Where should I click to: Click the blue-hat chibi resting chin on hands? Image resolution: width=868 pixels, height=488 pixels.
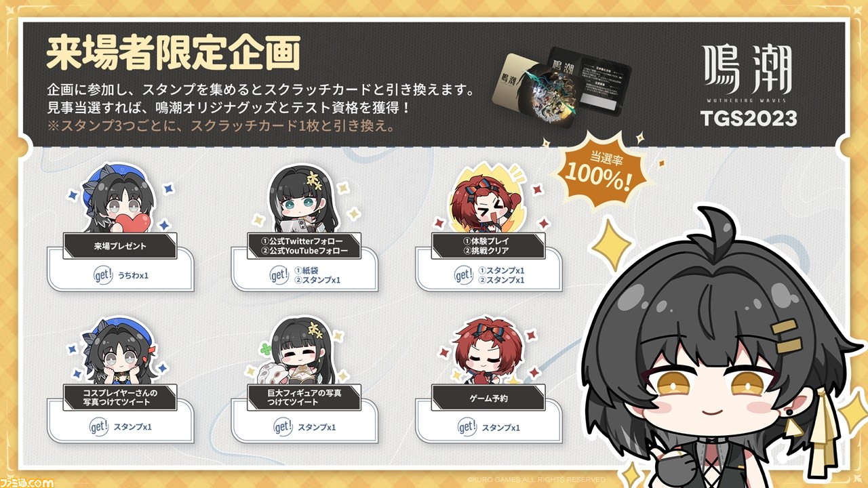tap(119, 350)
